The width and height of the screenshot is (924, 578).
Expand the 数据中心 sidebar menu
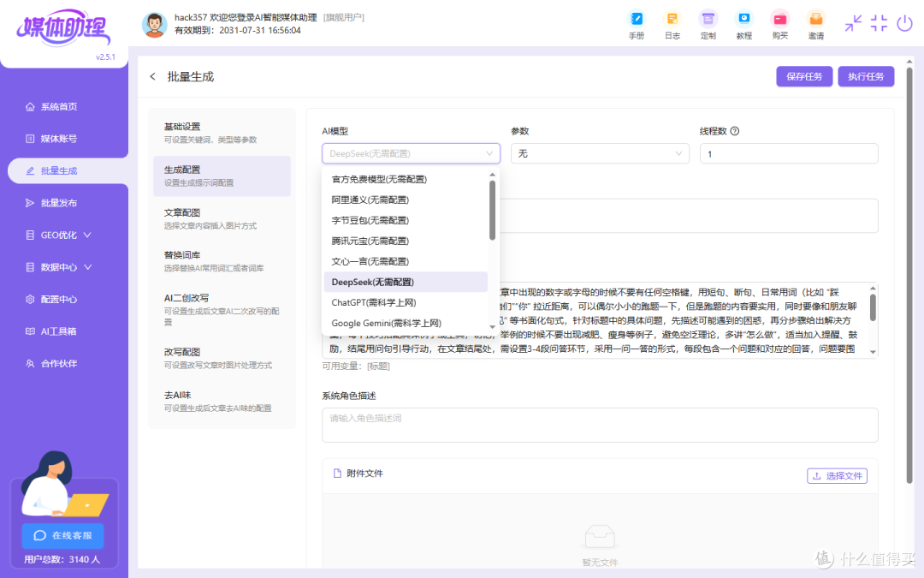pos(59,267)
